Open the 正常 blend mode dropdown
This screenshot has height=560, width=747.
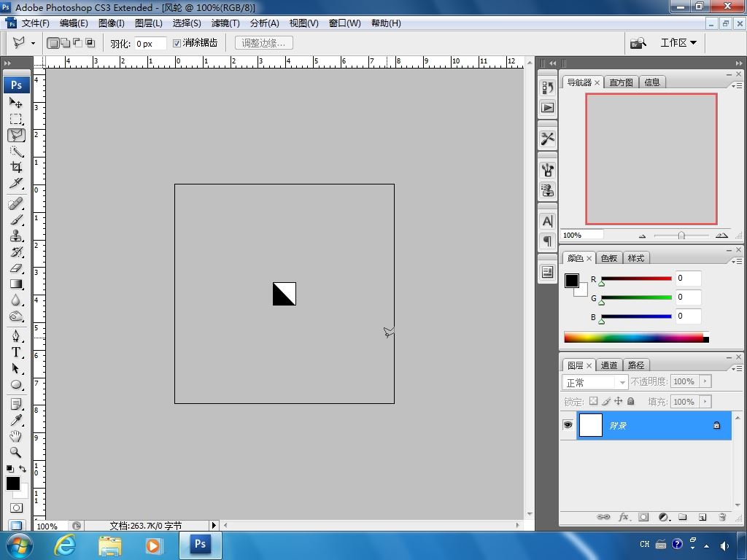595,382
